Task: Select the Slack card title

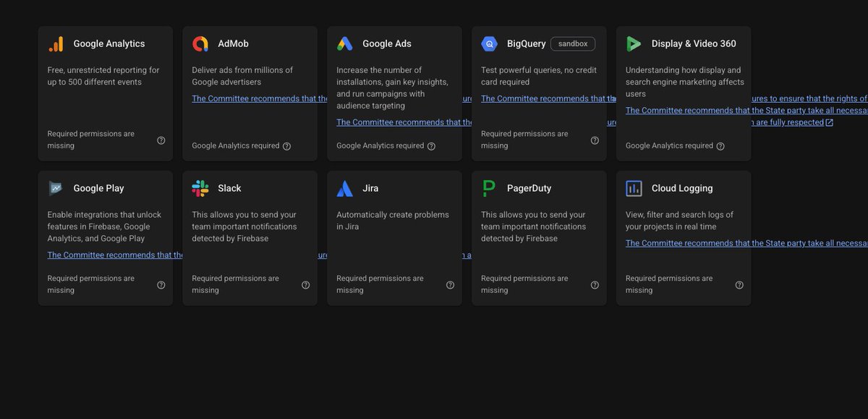Action: coord(229,189)
